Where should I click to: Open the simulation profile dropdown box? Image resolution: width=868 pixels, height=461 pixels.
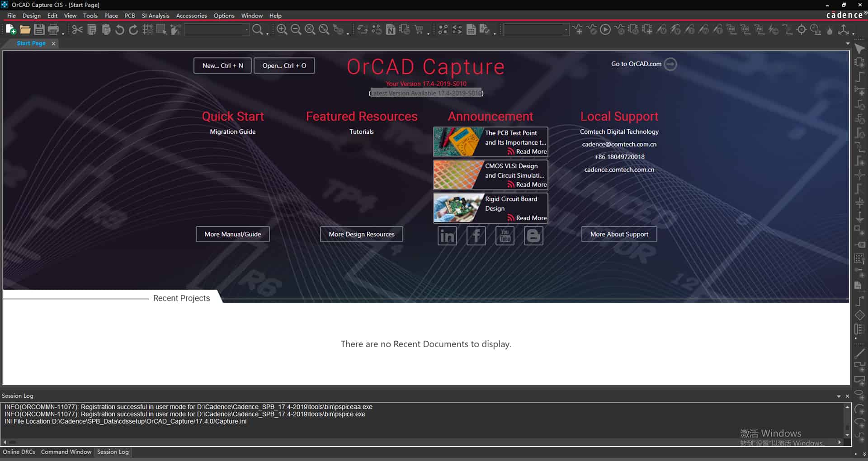click(x=536, y=30)
